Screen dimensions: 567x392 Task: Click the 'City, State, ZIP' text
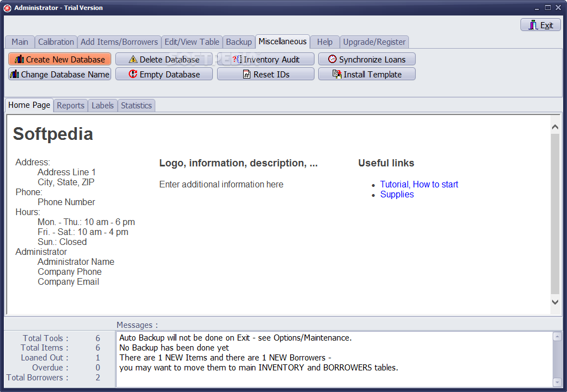(66, 182)
